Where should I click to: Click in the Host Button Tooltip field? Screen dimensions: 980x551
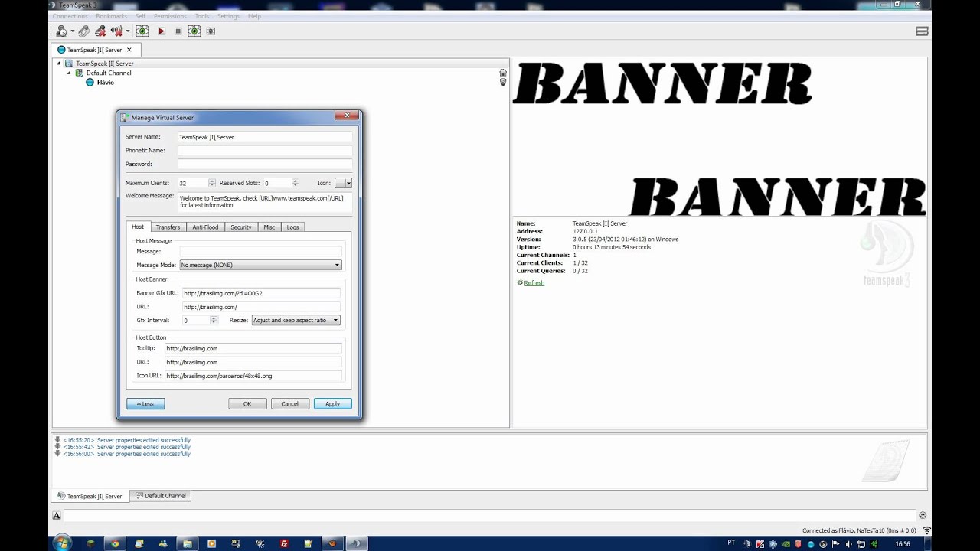tap(253, 348)
